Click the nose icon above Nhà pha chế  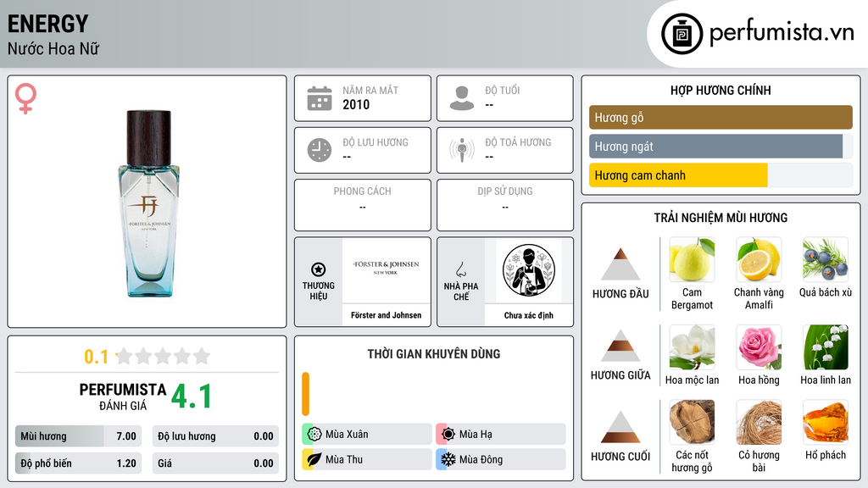pyautogui.click(x=460, y=269)
